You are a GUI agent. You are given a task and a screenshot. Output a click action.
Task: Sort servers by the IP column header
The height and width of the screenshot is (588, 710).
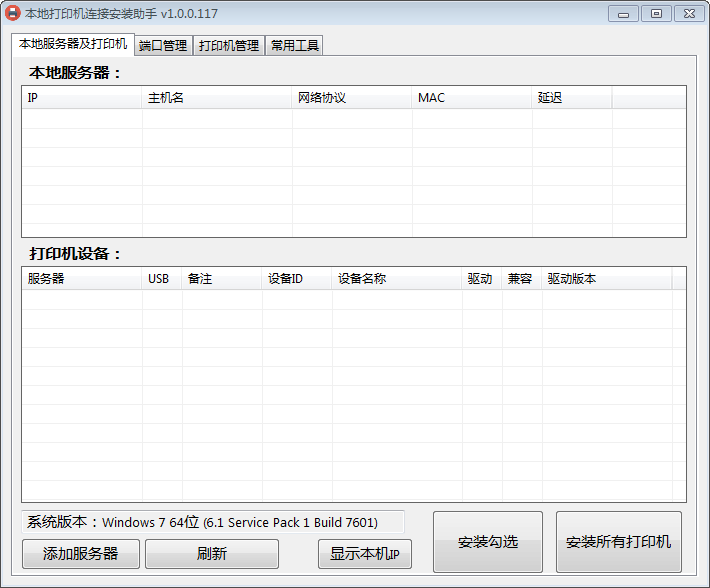[x=82, y=98]
